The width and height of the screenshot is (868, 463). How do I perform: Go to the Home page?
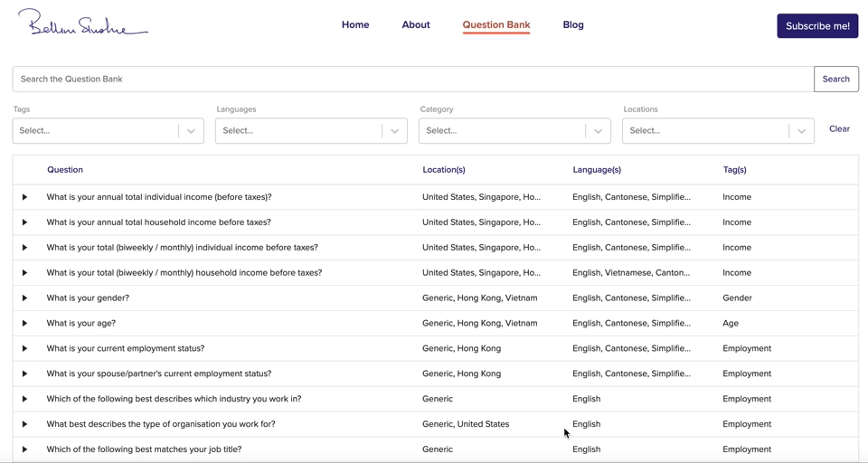[x=355, y=25]
